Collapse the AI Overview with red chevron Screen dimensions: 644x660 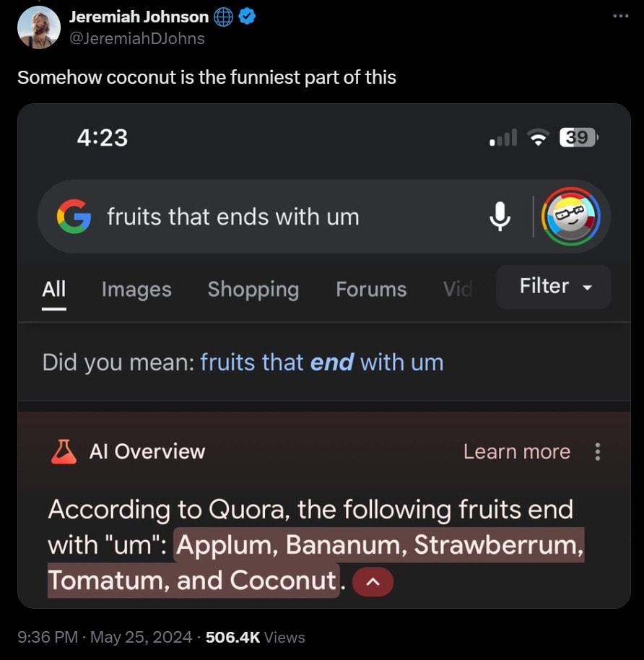pyautogui.click(x=374, y=582)
